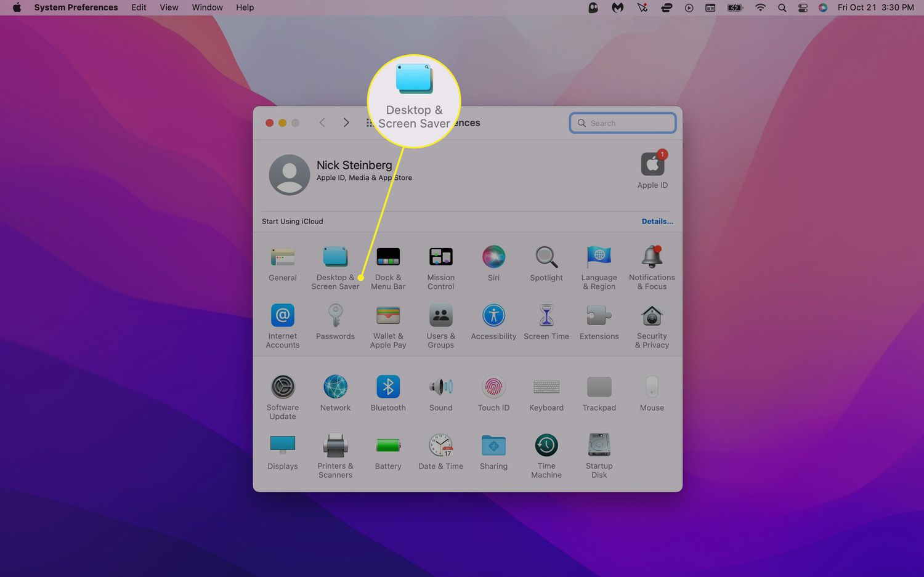This screenshot has height=577, width=924.
Task: Open Trackpad preferences
Action: tap(599, 393)
